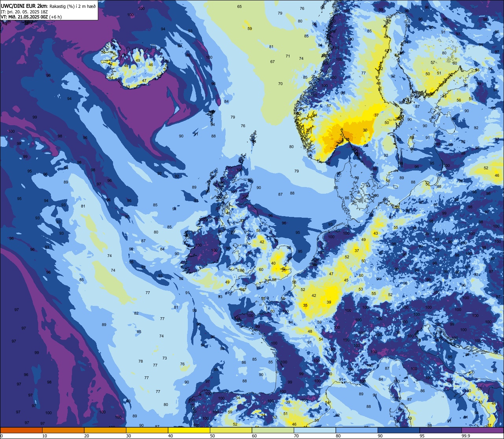Pick the purple above-99.9 legend swatch
Viewport: 504px width, 439px height.
click(482, 430)
